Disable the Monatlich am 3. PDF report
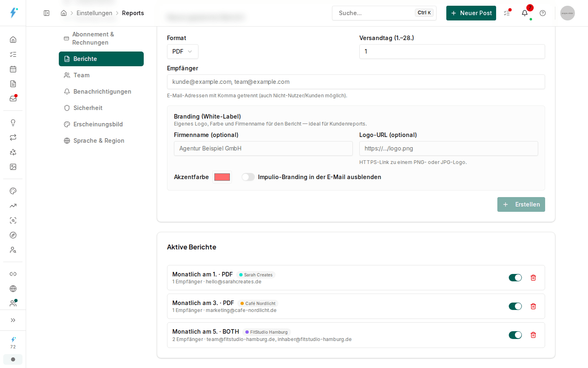The height and width of the screenshot is (368, 588). (515, 306)
